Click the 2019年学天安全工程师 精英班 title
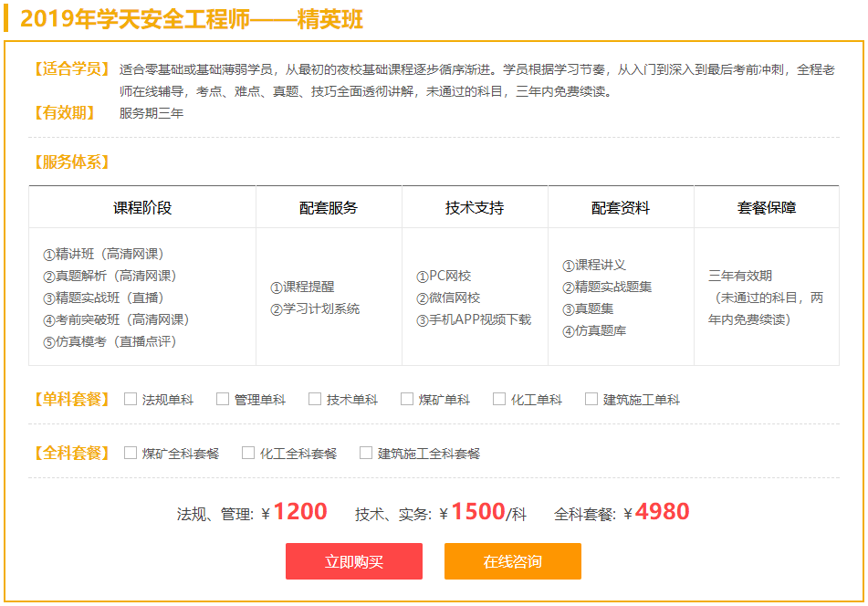The height and width of the screenshot is (606, 868). [192, 19]
